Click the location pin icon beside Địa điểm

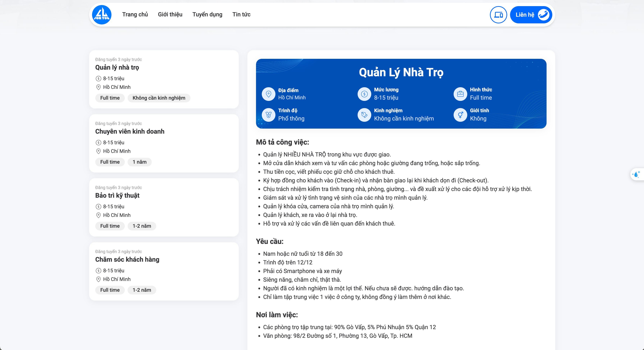268,94
